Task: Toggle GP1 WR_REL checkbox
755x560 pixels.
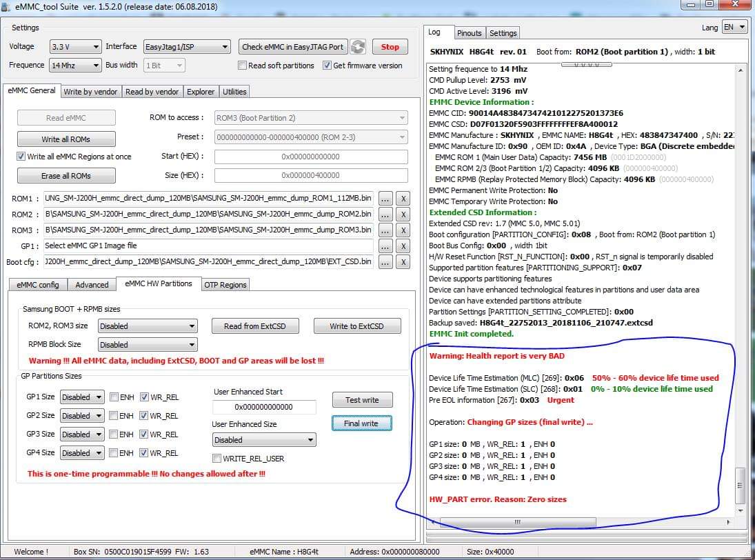Action: pos(144,397)
